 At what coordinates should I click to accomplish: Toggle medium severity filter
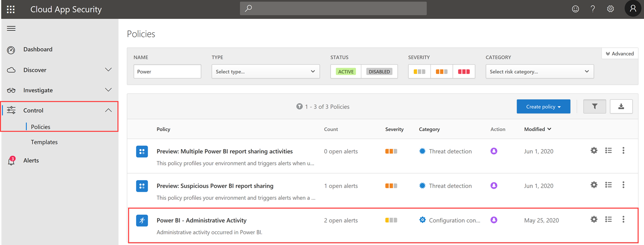click(442, 71)
